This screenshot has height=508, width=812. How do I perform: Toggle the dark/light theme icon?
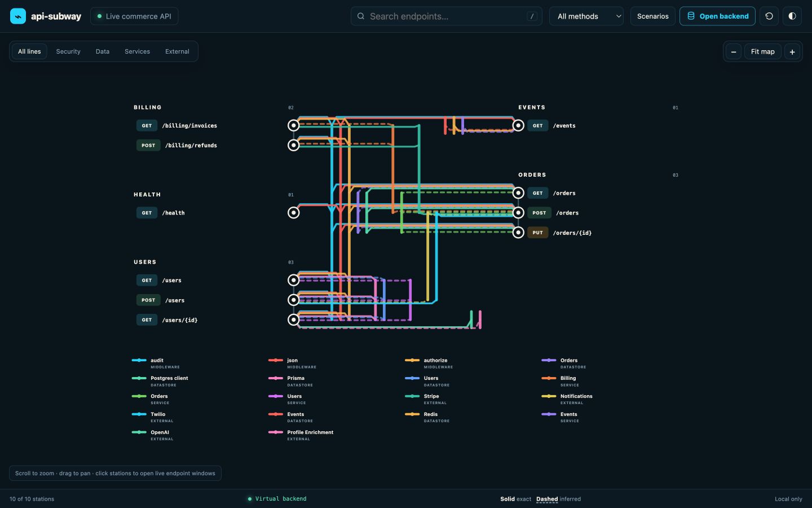click(x=792, y=16)
